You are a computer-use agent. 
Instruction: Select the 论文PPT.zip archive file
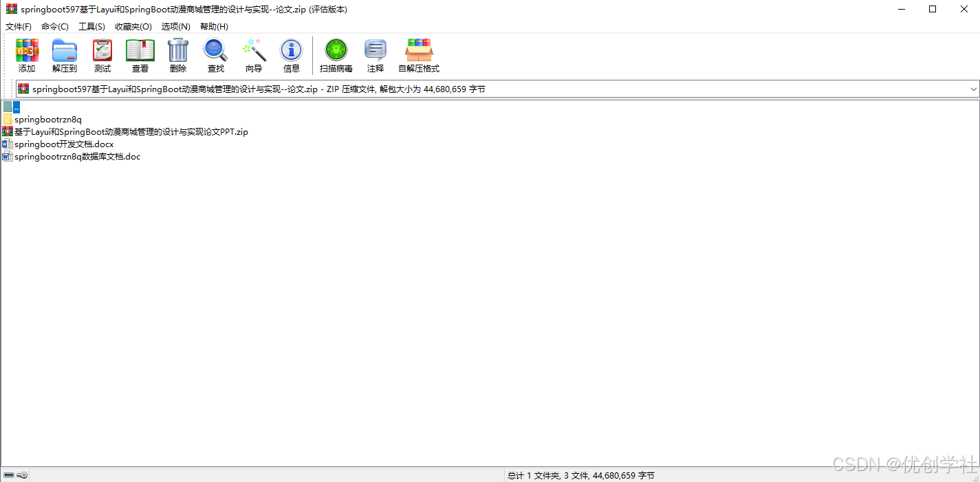pos(125,131)
